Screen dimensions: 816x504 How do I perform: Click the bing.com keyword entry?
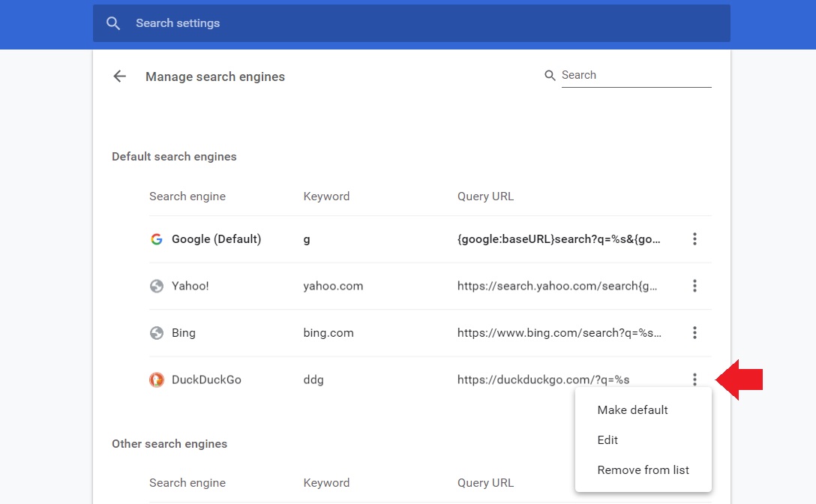click(x=328, y=333)
